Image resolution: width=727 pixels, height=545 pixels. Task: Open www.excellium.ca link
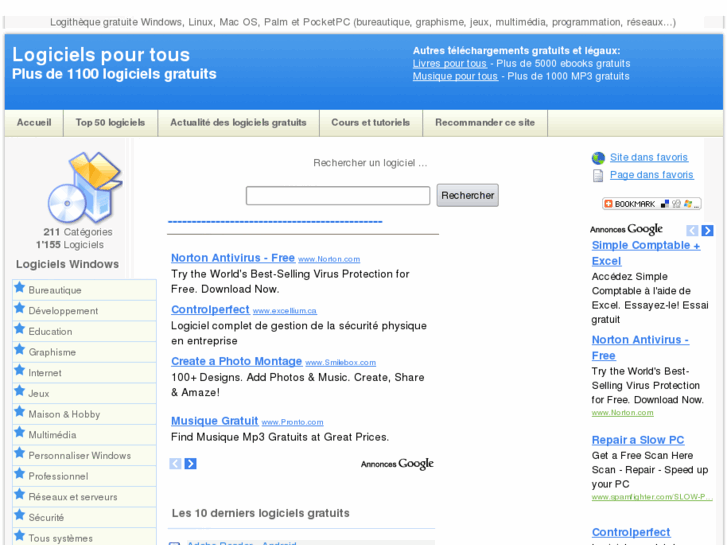[285, 311]
